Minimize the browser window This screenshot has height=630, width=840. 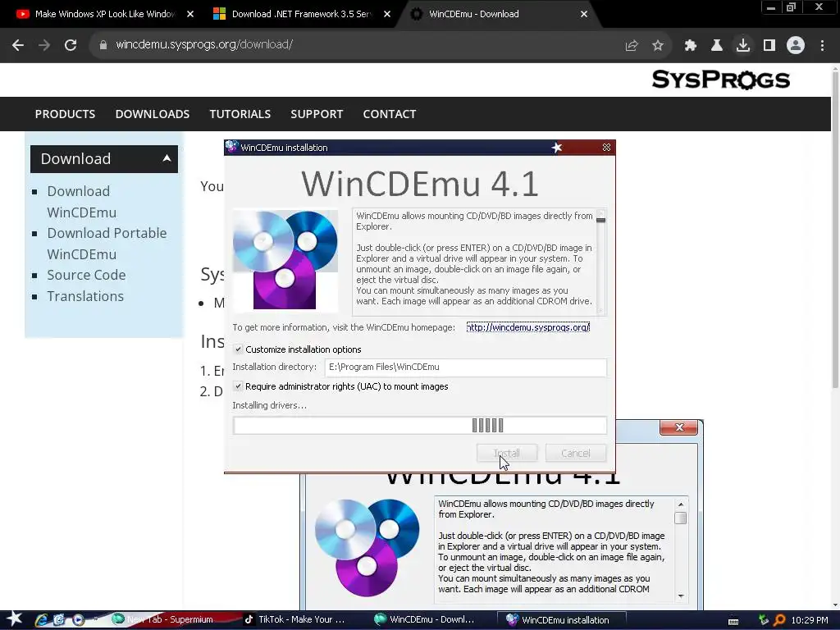[771, 7]
